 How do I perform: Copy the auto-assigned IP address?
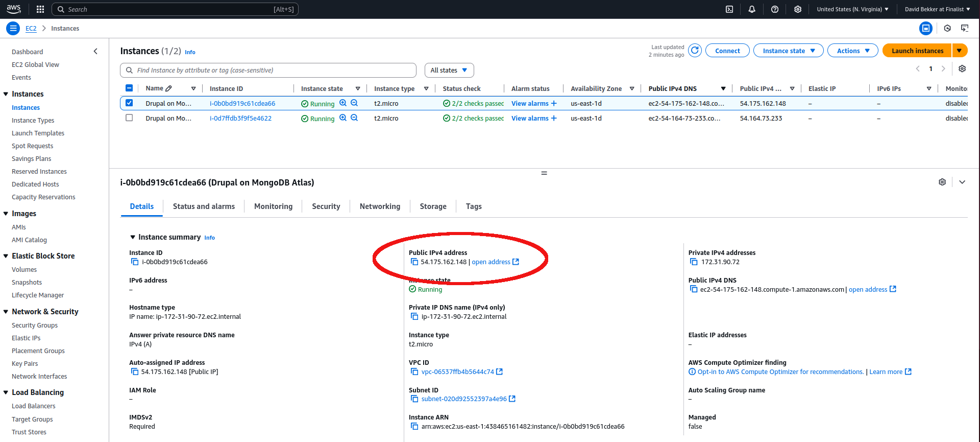(x=135, y=371)
